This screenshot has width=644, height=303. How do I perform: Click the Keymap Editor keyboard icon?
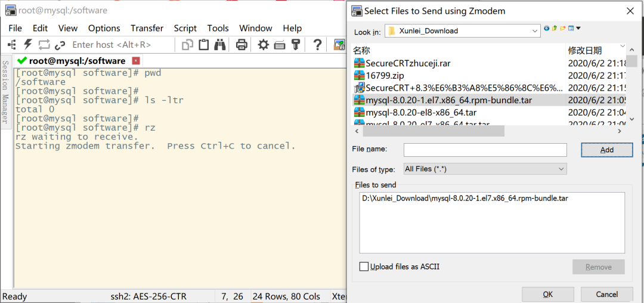pos(280,45)
